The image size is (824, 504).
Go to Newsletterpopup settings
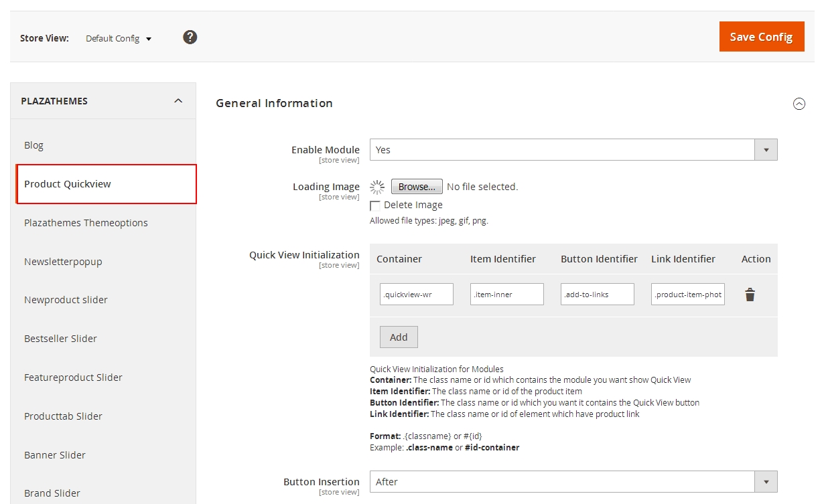tap(63, 262)
